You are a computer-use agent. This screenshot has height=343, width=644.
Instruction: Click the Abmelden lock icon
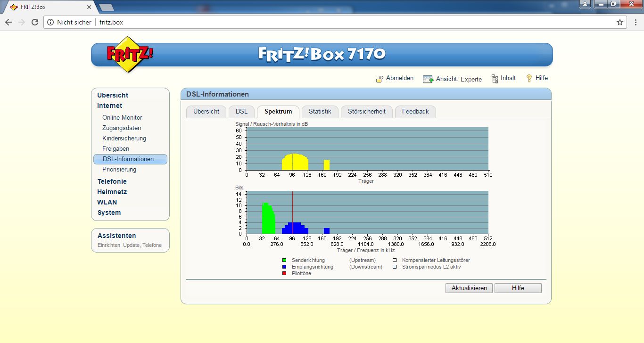click(x=380, y=79)
